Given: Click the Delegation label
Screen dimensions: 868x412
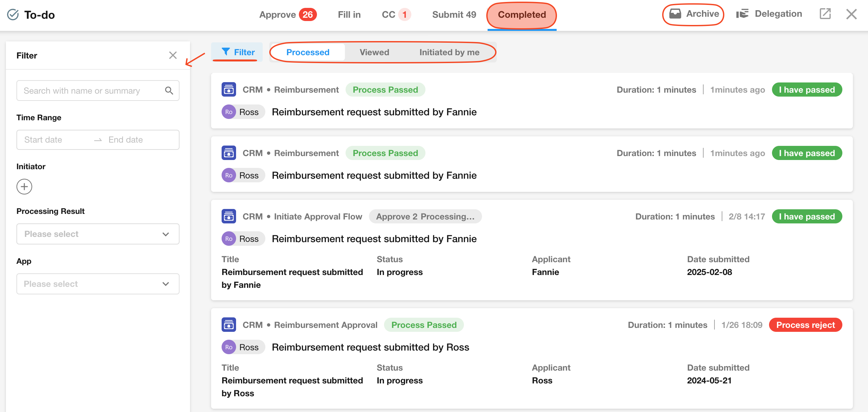Looking at the screenshot, I should 778,14.
